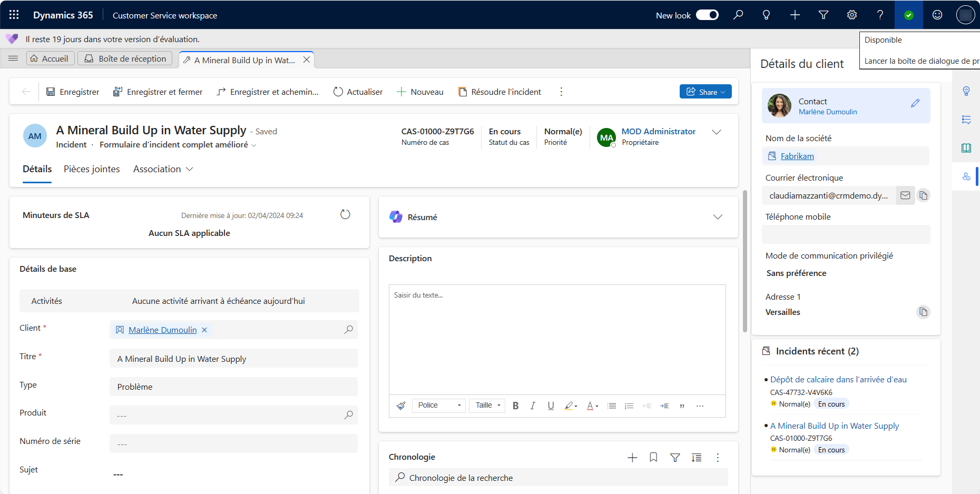980x494 pixels.
Task: Click the quick create plus icon
Action: [795, 15]
